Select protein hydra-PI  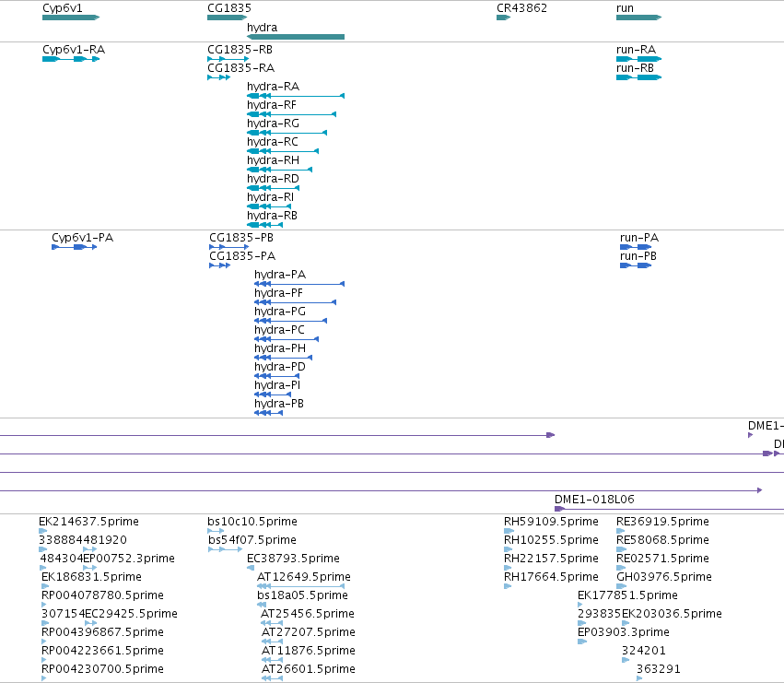click(277, 385)
